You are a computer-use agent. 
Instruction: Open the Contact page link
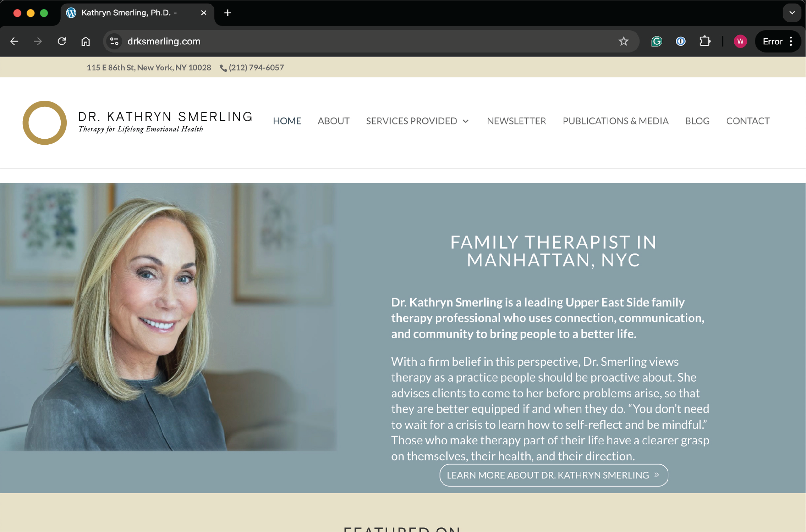[x=748, y=121]
